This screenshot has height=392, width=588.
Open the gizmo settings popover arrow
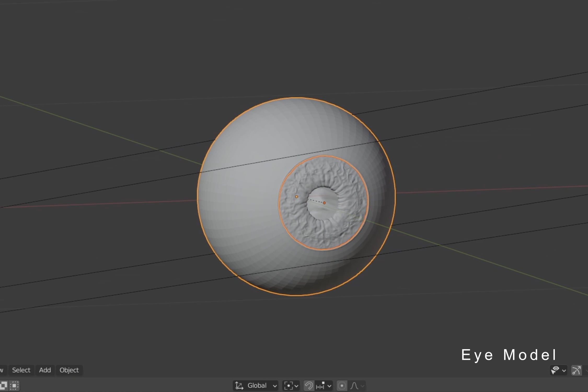564,370
